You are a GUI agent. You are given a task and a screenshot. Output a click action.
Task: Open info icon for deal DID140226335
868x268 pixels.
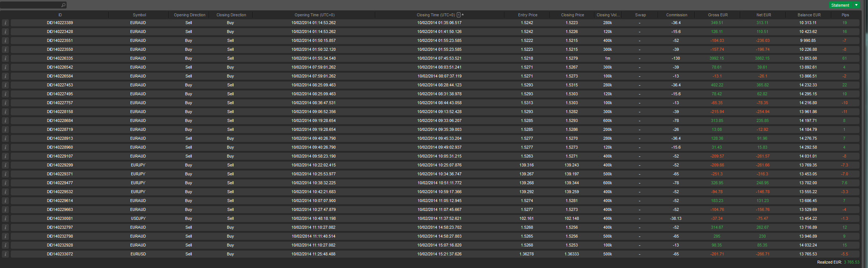(6, 59)
